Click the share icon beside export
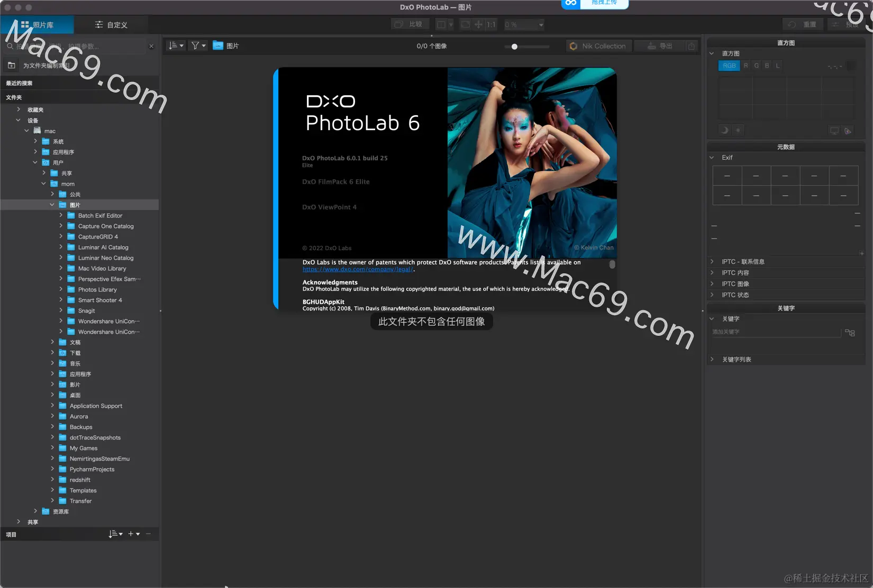 [692, 46]
